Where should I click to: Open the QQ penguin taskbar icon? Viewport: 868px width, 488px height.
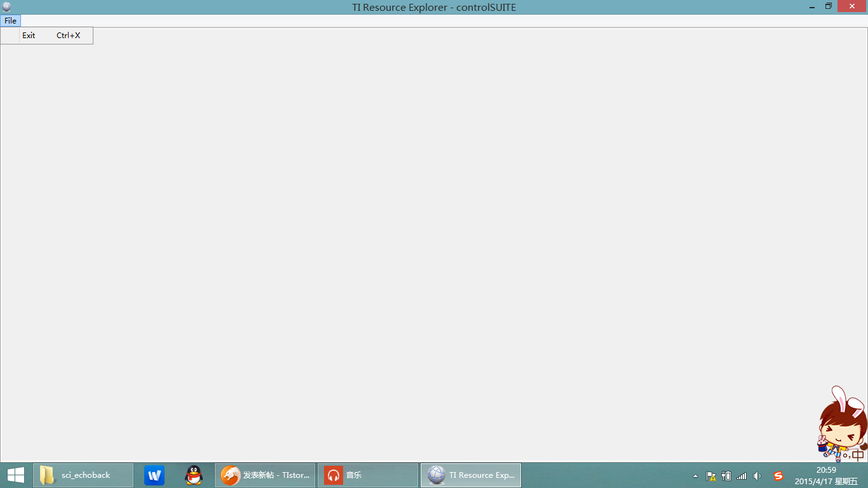tap(194, 475)
